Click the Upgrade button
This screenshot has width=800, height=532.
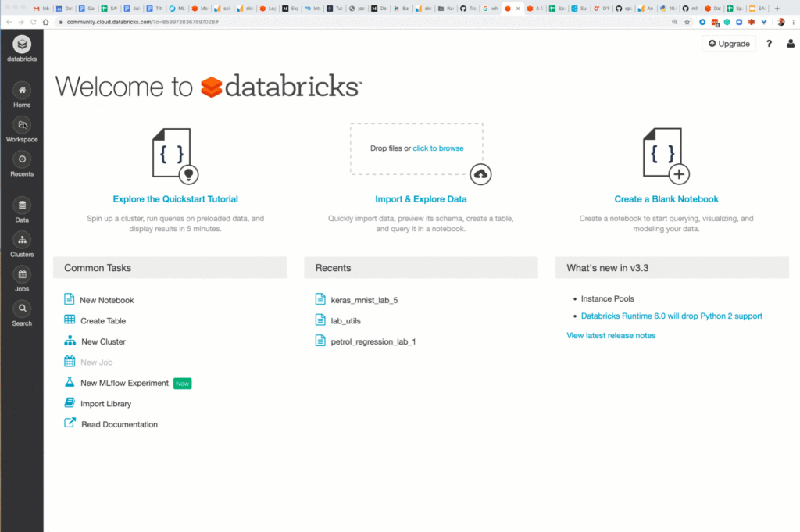pos(729,44)
